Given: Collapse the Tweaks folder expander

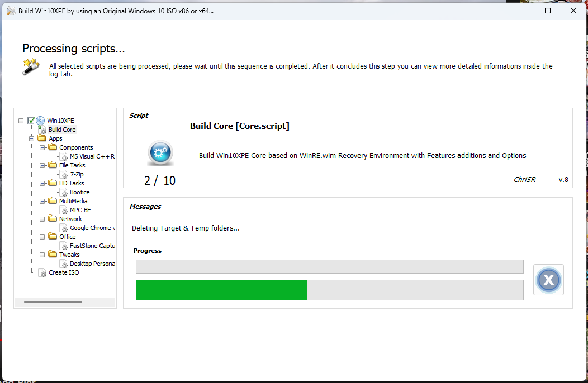Looking at the screenshot, I should click(x=42, y=255).
